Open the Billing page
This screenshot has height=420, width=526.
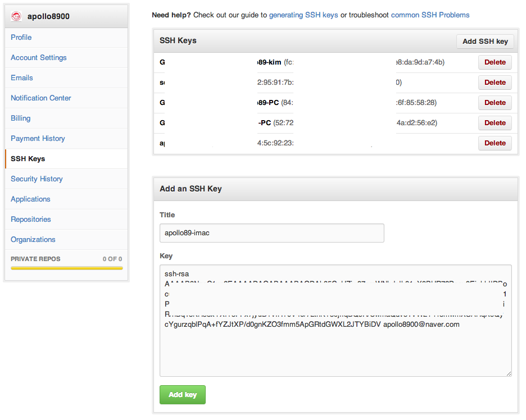21,118
